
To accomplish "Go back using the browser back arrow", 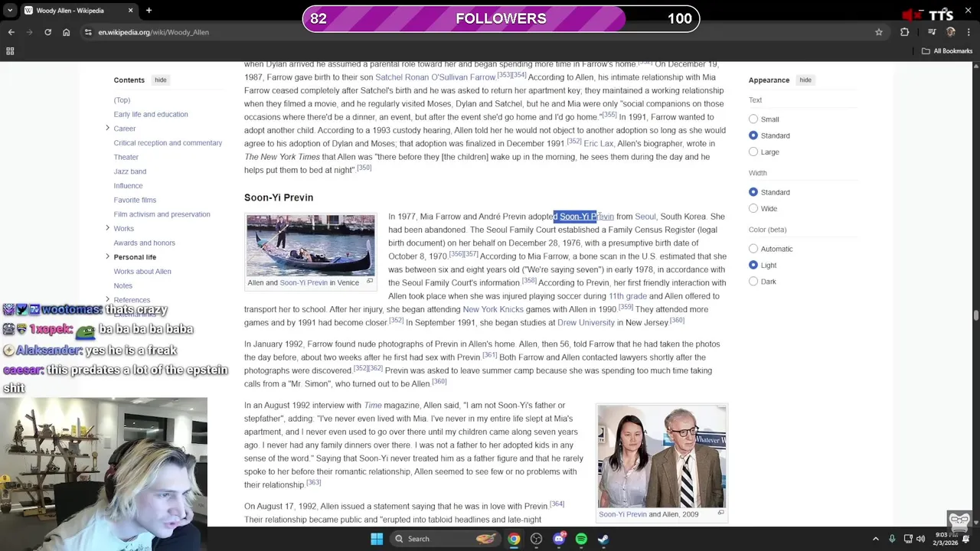I will point(11,32).
